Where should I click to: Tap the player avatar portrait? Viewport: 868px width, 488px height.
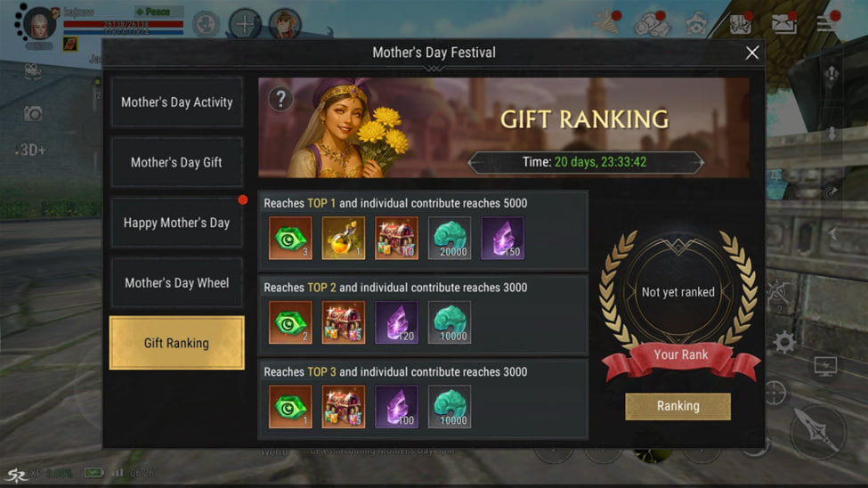(x=39, y=23)
